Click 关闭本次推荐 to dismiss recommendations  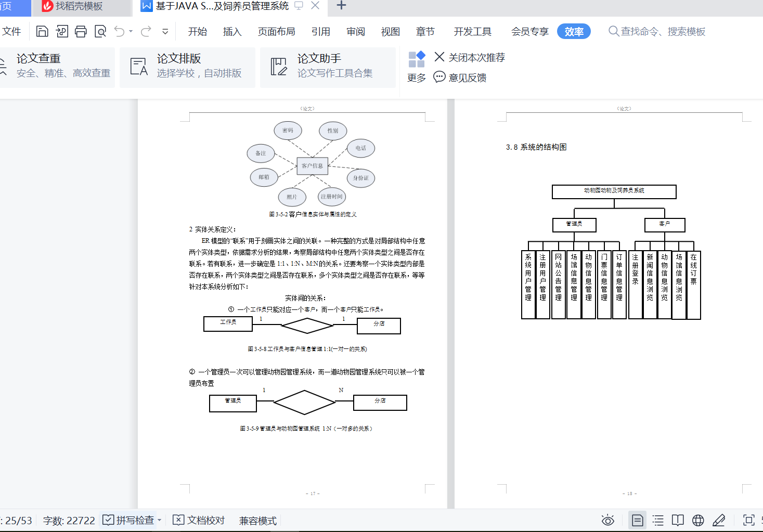470,57
